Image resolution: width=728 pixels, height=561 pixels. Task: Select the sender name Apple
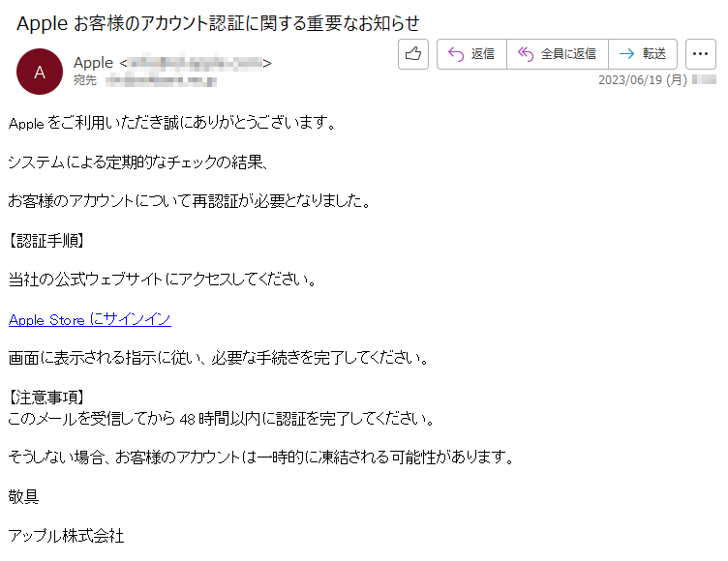(93, 63)
